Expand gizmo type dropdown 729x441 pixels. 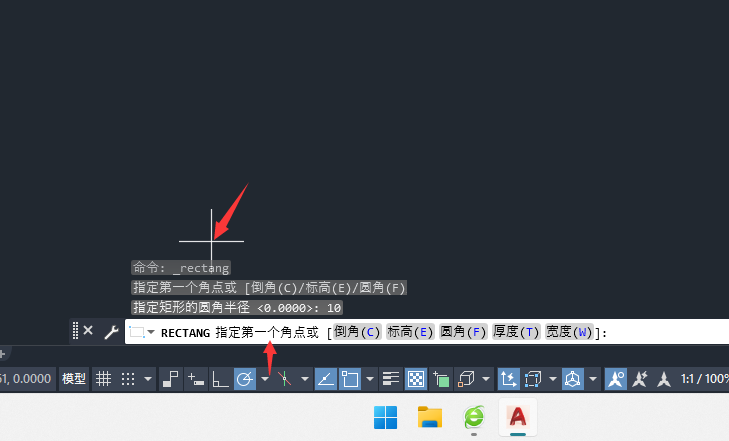(593, 379)
